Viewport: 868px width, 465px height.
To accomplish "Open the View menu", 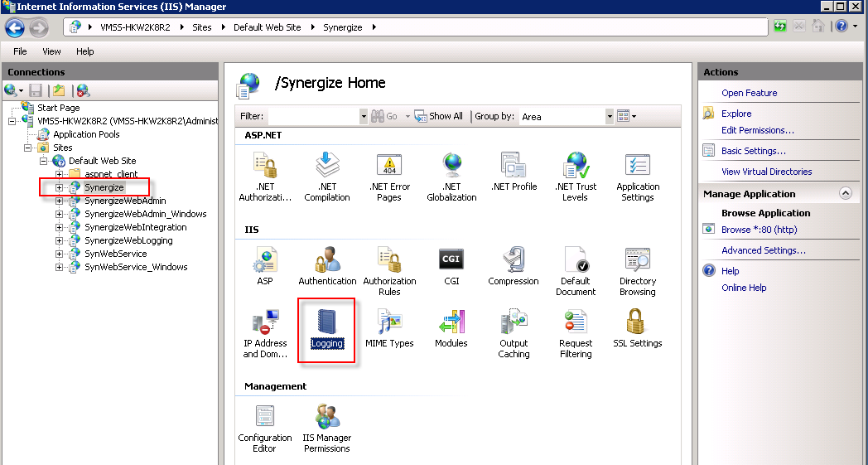I will [x=51, y=51].
